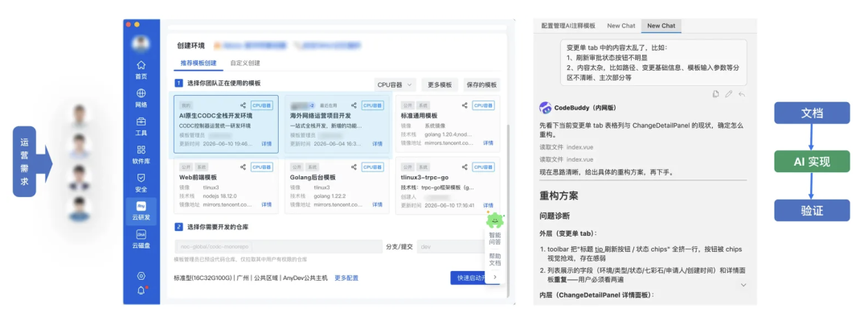View 详情 of 海外网络运营项目开发 card
This screenshot has height=317, width=868.
tap(377, 143)
